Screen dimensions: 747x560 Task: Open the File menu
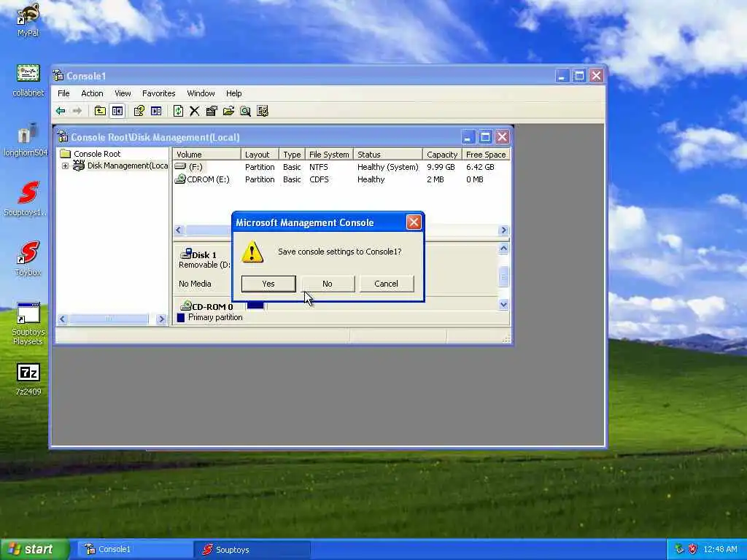(x=63, y=93)
